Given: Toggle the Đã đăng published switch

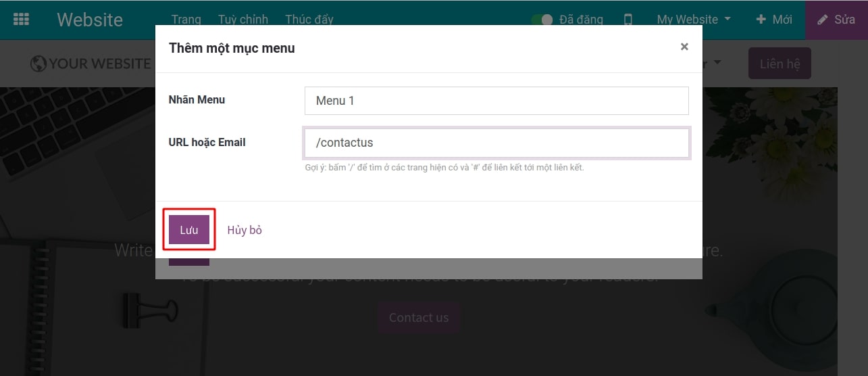Looking at the screenshot, I should coord(542,20).
